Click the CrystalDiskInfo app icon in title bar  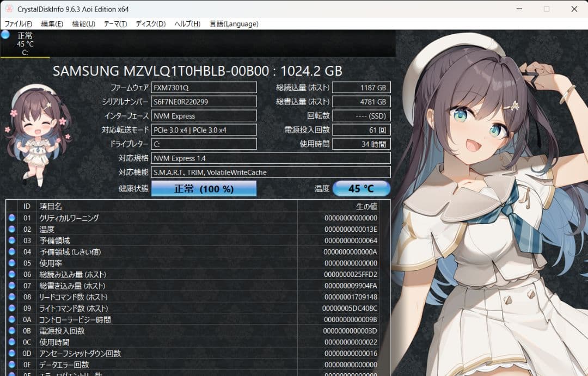click(9, 9)
